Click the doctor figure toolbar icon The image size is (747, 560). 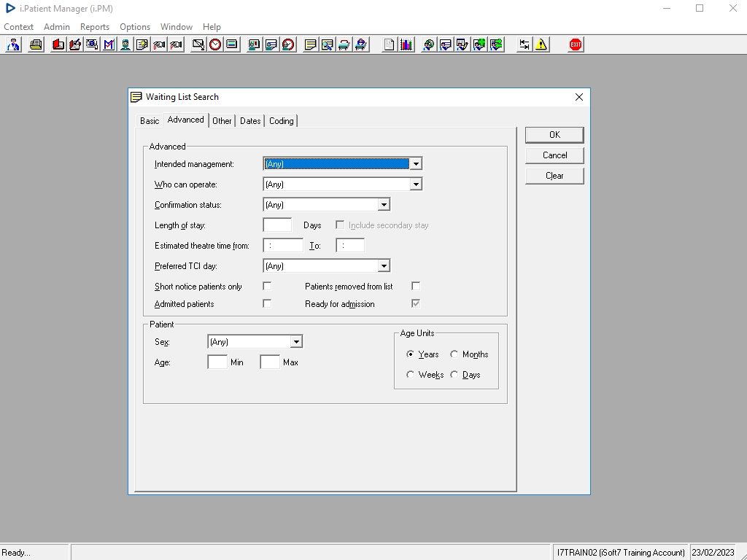click(x=13, y=44)
